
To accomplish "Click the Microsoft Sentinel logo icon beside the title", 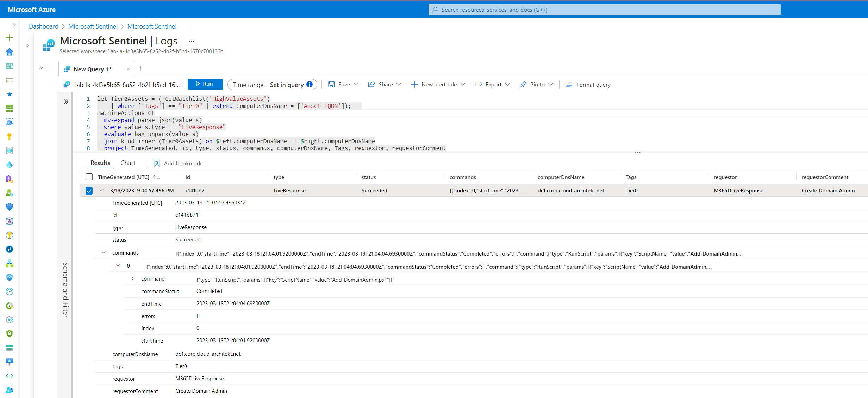I will (49, 45).
